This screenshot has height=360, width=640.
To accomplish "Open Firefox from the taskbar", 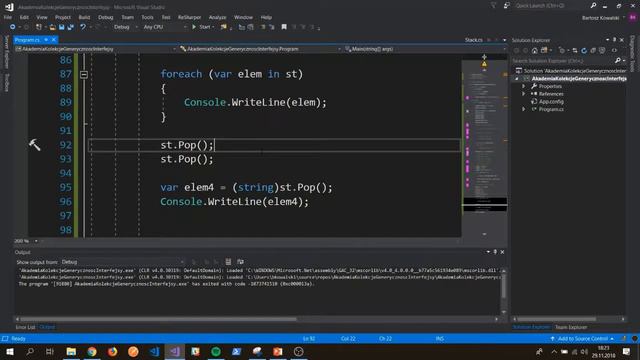I will [x=113, y=351].
